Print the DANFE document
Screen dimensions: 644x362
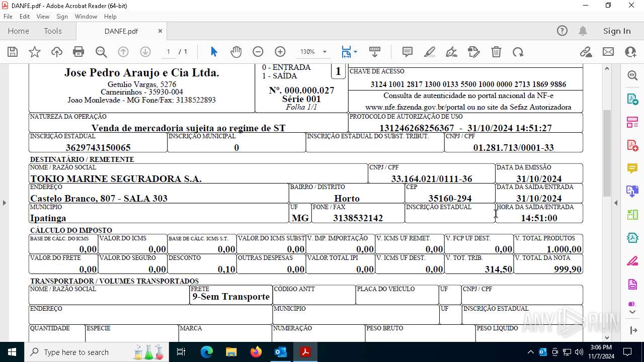78,52
